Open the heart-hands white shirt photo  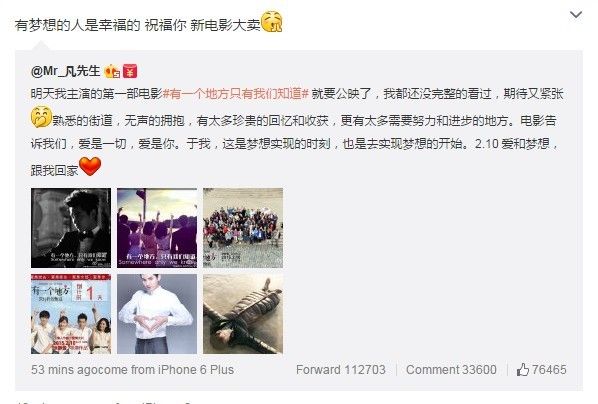point(157,314)
